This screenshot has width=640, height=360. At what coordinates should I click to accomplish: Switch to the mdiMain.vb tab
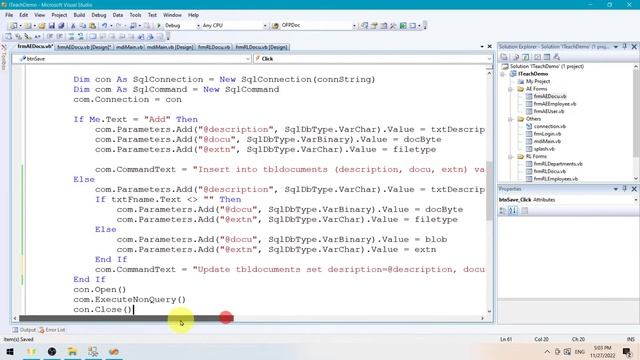pos(129,47)
